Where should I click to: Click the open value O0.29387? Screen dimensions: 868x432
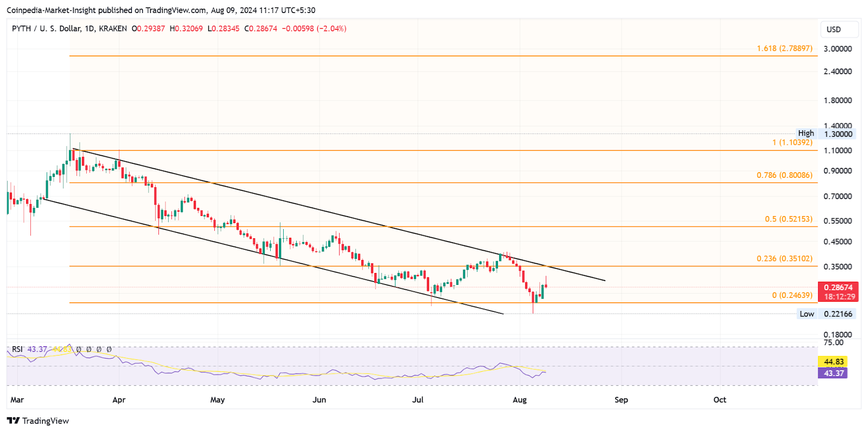click(x=149, y=28)
